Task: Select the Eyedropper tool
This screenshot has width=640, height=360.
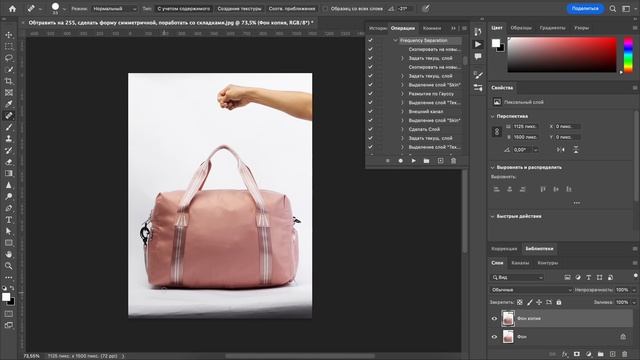Action: point(9,104)
